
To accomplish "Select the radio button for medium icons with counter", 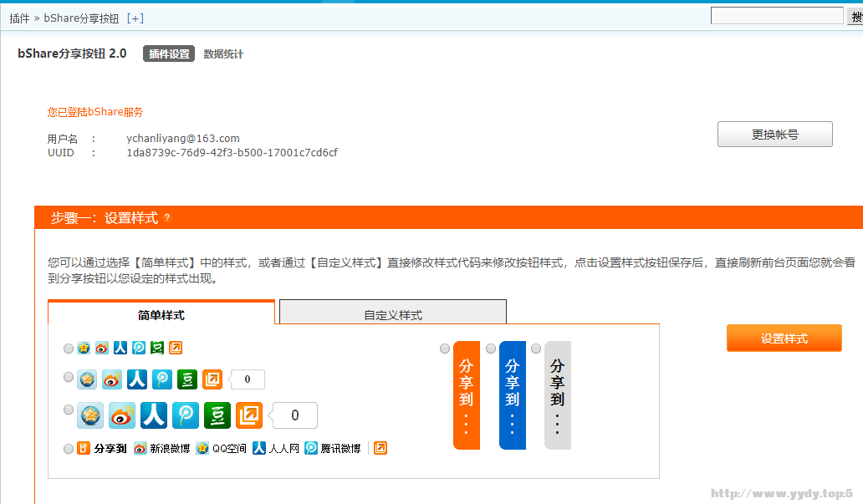I will [x=69, y=377].
